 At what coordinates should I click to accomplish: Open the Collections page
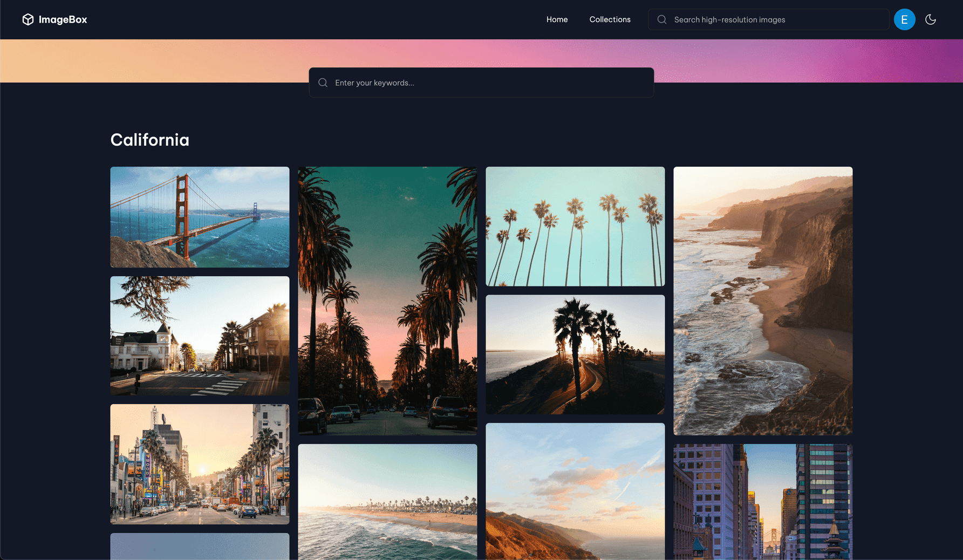(x=610, y=19)
